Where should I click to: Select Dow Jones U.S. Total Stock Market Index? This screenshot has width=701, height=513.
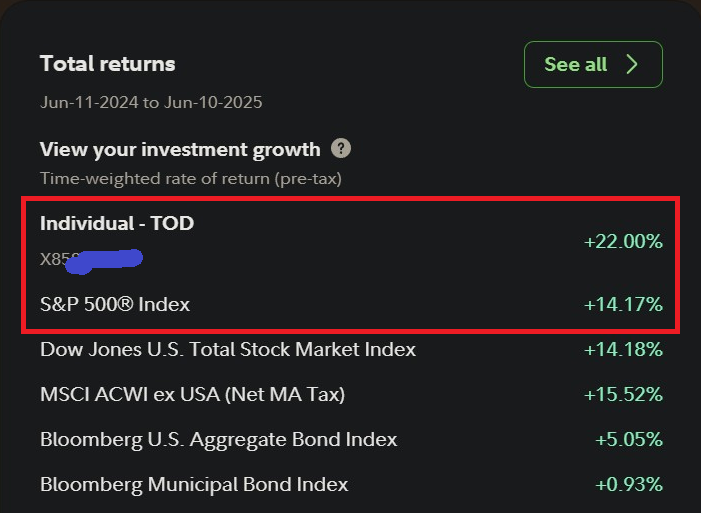pyautogui.click(x=228, y=350)
